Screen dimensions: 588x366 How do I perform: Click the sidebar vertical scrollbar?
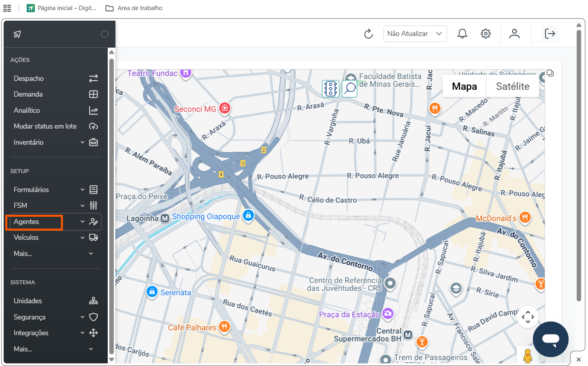pos(111,202)
